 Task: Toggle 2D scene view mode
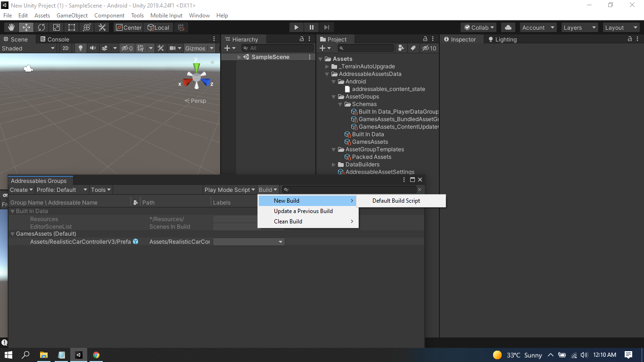tap(66, 48)
